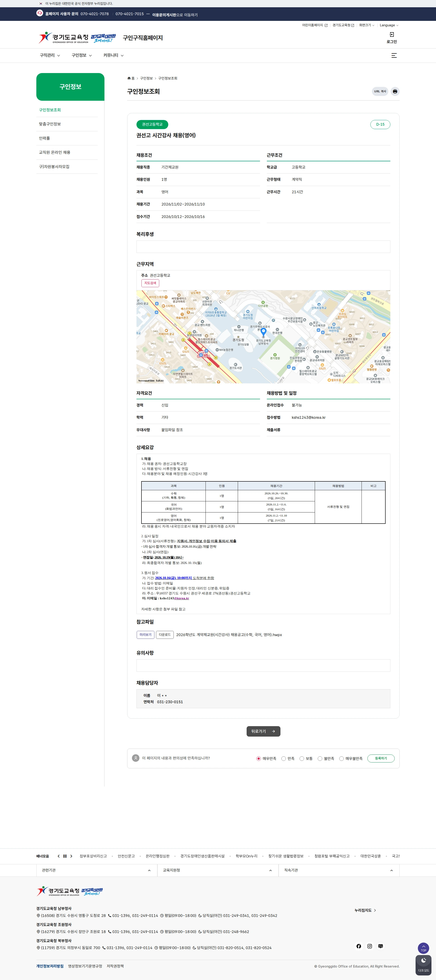Click the 지도검색 button
436x980 pixels.
pyautogui.click(x=150, y=283)
